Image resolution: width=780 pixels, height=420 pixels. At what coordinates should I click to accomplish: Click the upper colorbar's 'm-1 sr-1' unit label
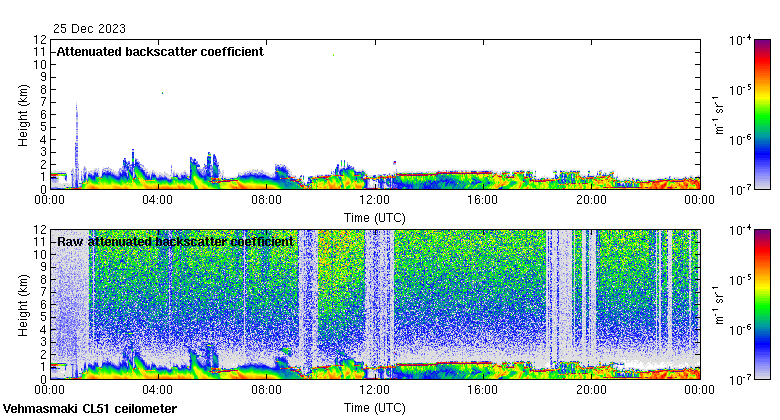718,115
